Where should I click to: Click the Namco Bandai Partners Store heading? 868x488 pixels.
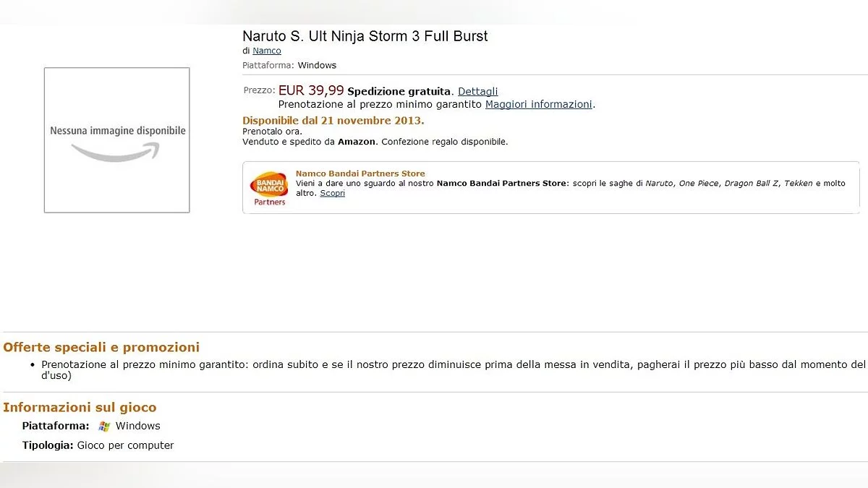click(360, 174)
